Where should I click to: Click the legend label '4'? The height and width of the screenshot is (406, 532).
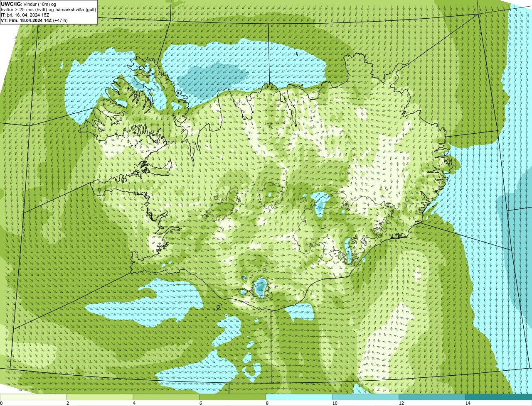coord(134,403)
